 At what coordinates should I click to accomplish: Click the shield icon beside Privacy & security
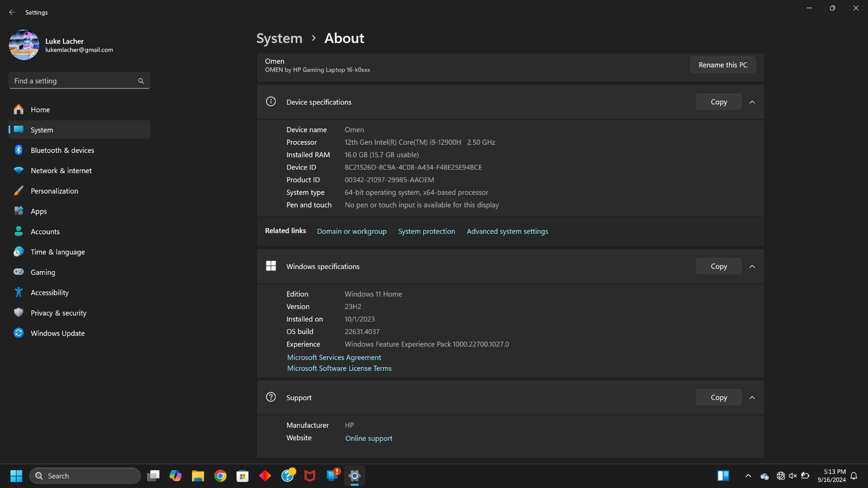tap(18, 313)
